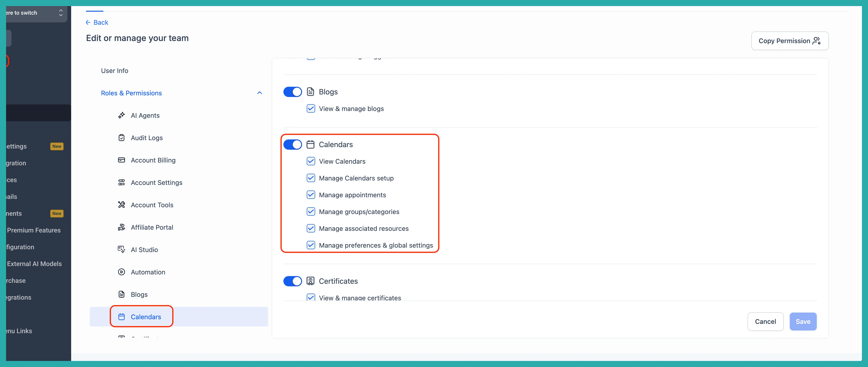868x367 pixels.
Task: Select Calendars permission item
Action: [x=179, y=317]
